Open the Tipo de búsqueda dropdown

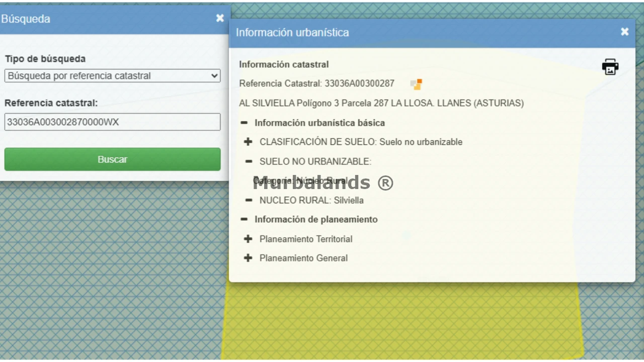pos(112,76)
